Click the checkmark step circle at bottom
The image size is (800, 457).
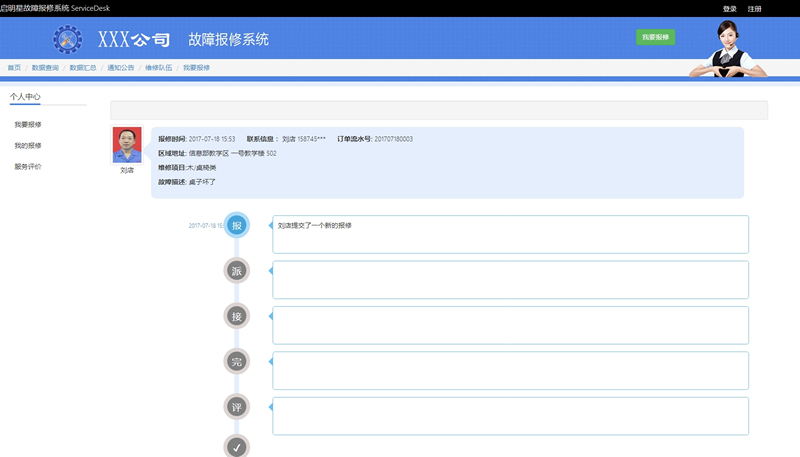237,446
